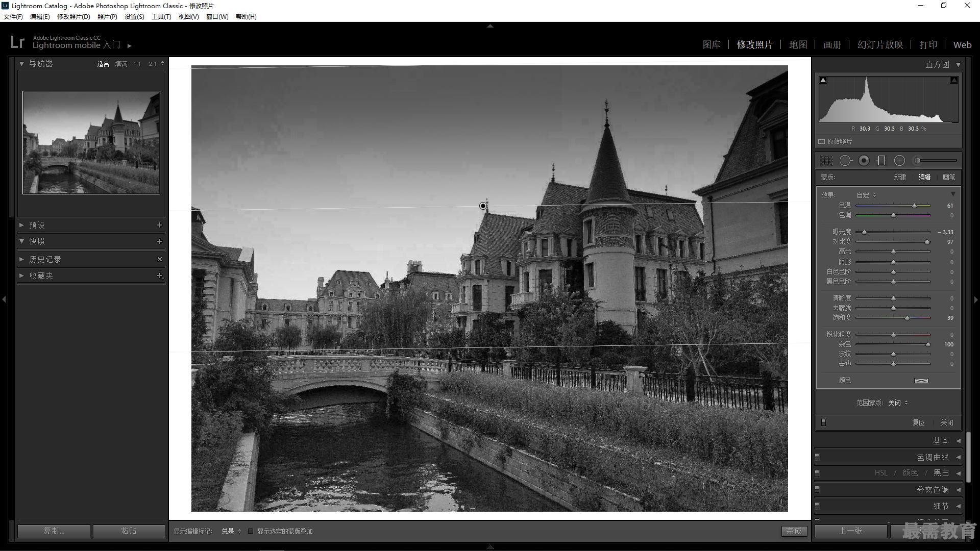Screen dimensions: 980x551
Task: Select the Spot Removal tool icon
Action: coord(846,161)
